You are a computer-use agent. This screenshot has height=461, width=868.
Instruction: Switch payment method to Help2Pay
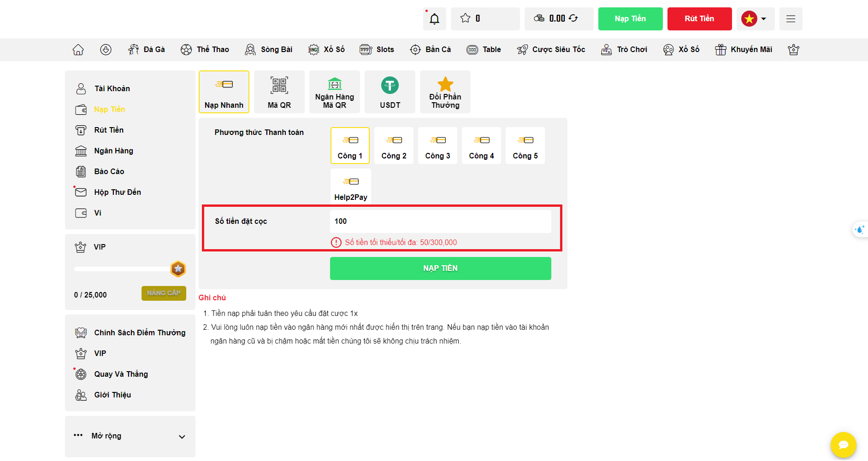coord(350,186)
